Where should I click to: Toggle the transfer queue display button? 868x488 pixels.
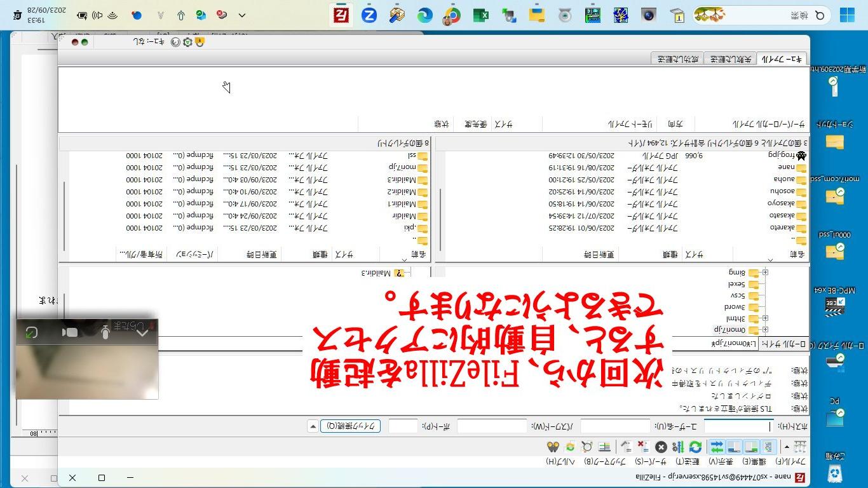[x=717, y=447]
